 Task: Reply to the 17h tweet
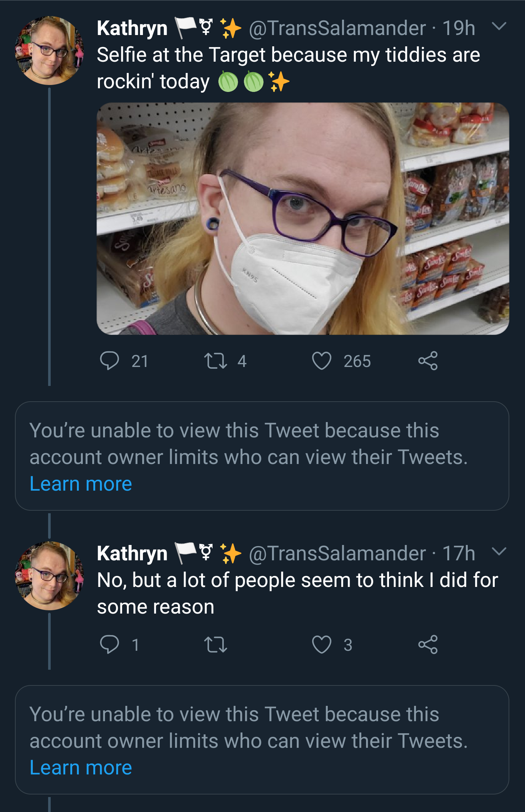tap(109, 645)
